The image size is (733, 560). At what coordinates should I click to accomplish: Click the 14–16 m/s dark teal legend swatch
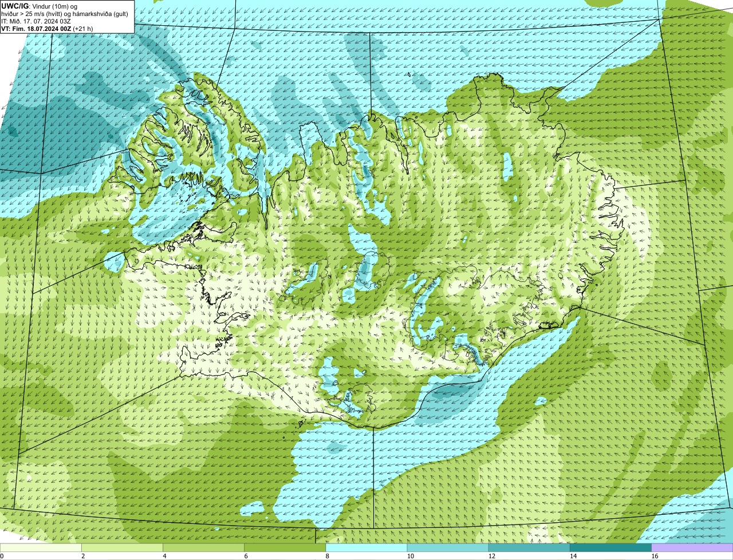coord(610,548)
